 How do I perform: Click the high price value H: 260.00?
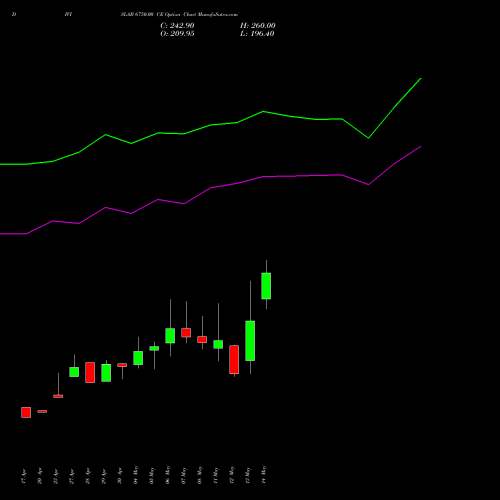(258, 26)
